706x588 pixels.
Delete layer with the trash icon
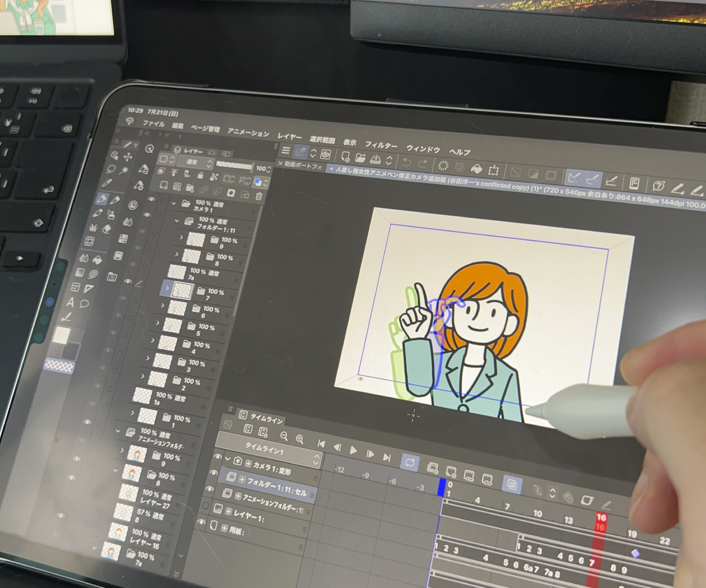tap(259, 196)
